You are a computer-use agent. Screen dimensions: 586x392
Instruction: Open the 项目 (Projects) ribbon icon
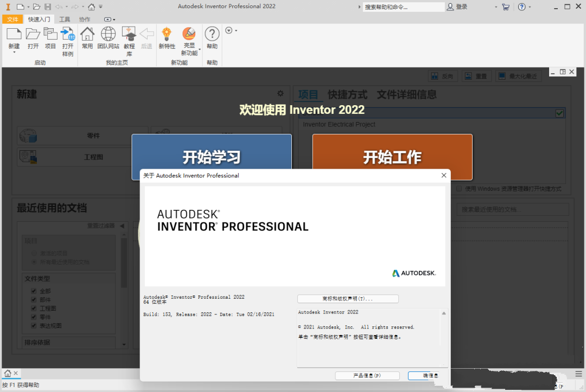tap(50, 34)
